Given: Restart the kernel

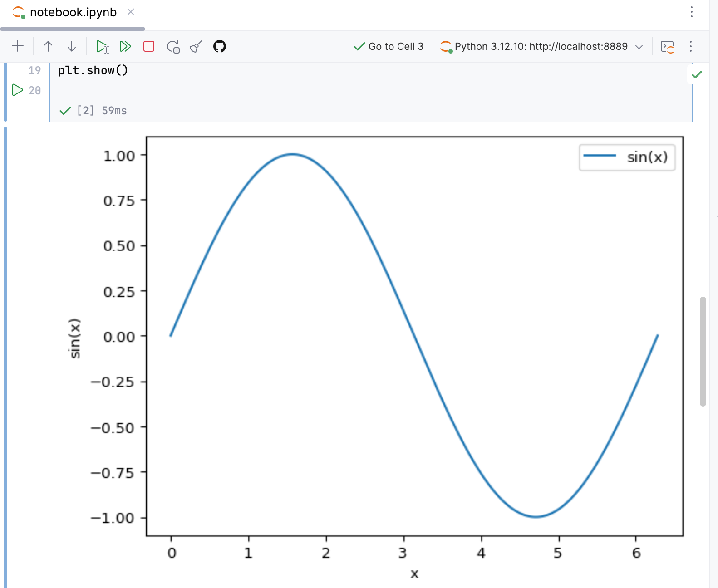Looking at the screenshot, I should [x=173, y=46].
